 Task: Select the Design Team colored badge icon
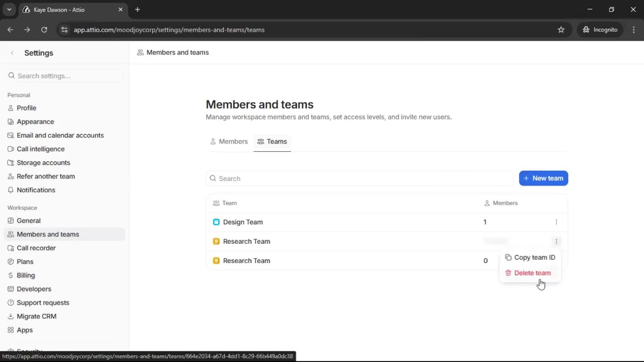click(x=216, y=222)
